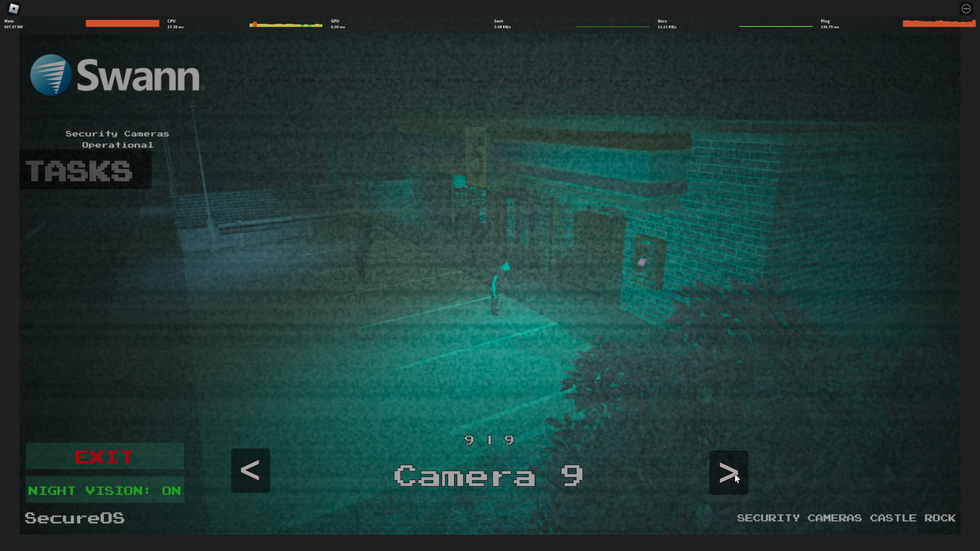Open the TASKS panel
The height and width of the screenshot is (551, 980).
click(80, 171)
